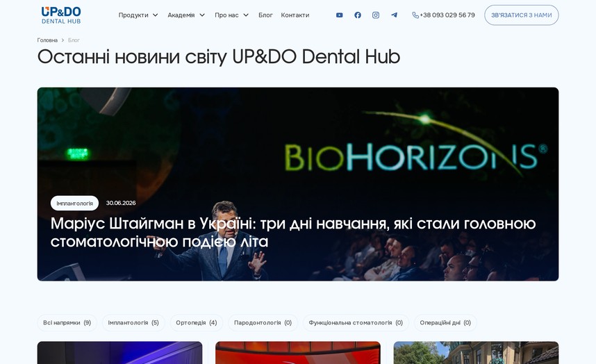The width and height of the screenshot is (596, 364).
Task: Click the Зв'язатися з нами button
Action: [x=522, y=15]
